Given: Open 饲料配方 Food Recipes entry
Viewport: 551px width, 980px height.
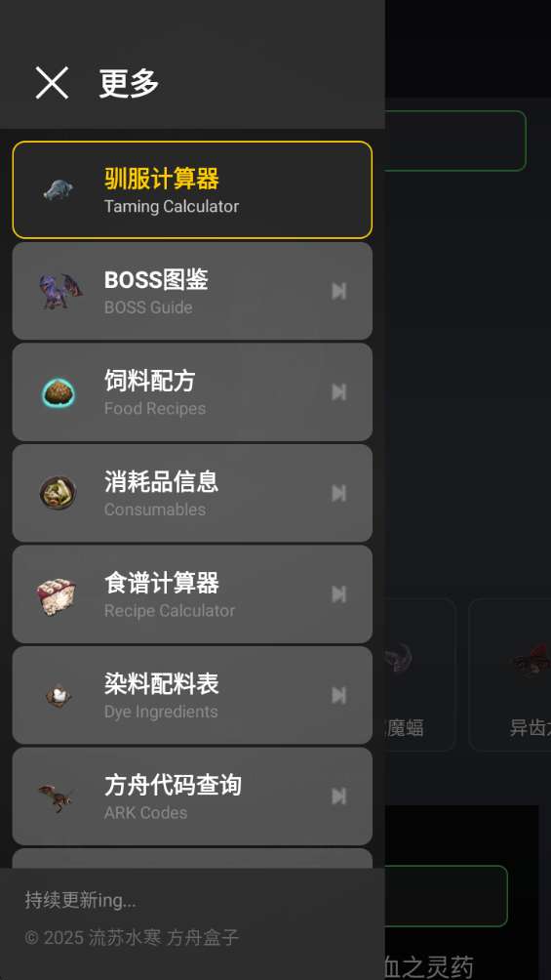Looking at the screenshot, I should coord(192,392).
